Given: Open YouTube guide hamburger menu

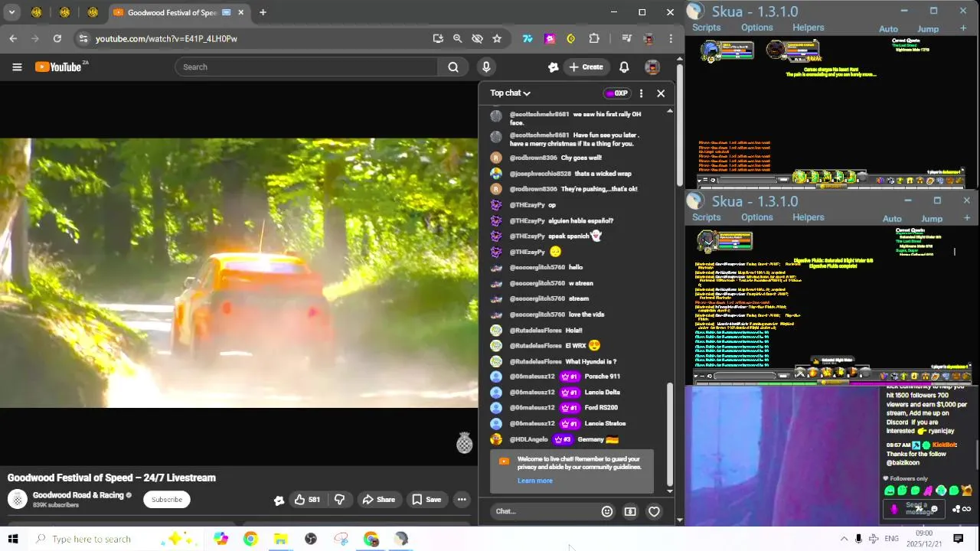Looking at the screenshot, I should [17, 67].
